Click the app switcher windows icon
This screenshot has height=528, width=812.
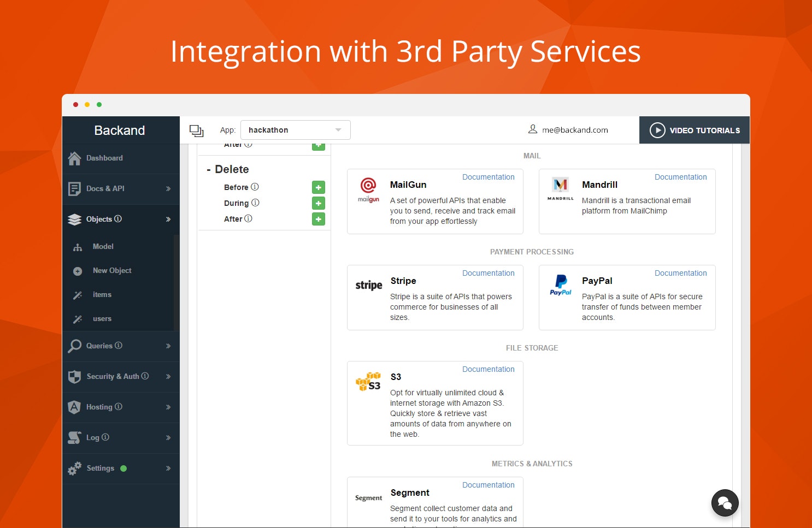click(x=197, y=130)
